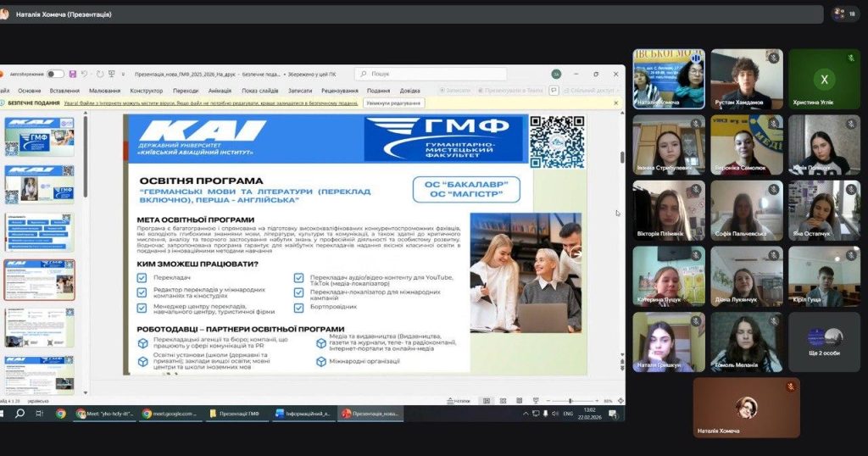The height and width of the screenshot is (456, 868).
Task: Close the yellow Protected View warning bar
Action: 616,103
